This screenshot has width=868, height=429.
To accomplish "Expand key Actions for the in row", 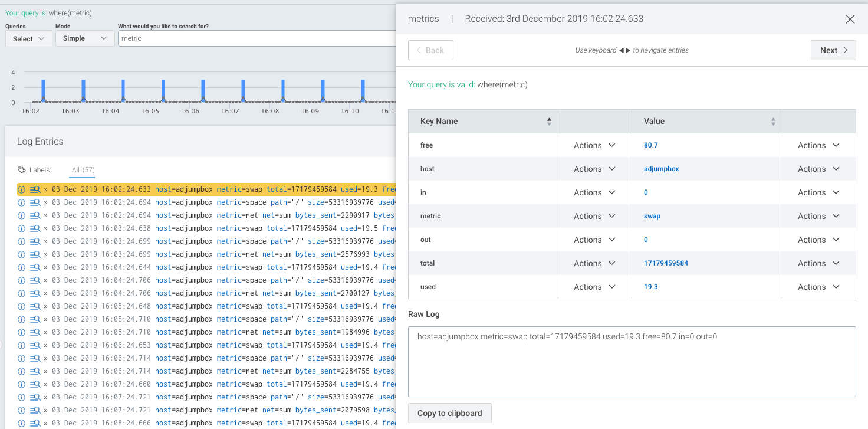I will [594, 192].
